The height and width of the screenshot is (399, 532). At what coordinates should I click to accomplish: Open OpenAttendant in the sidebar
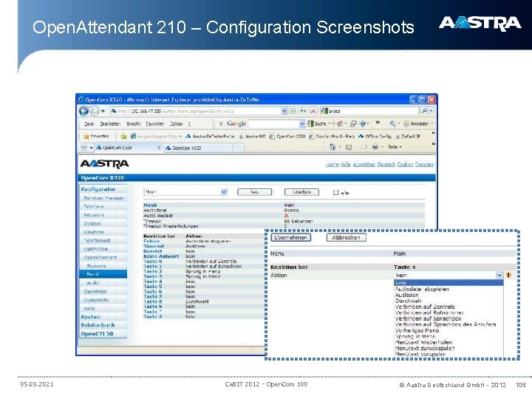point(100,258)
